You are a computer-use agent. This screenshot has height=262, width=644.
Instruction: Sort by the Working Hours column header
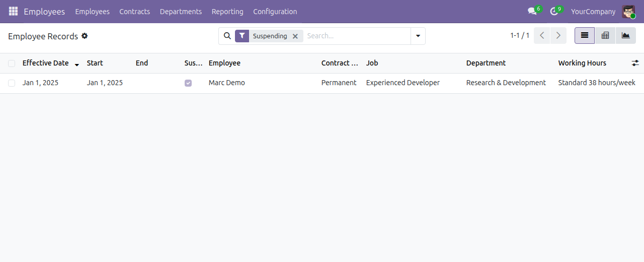(x=582, y=63)
